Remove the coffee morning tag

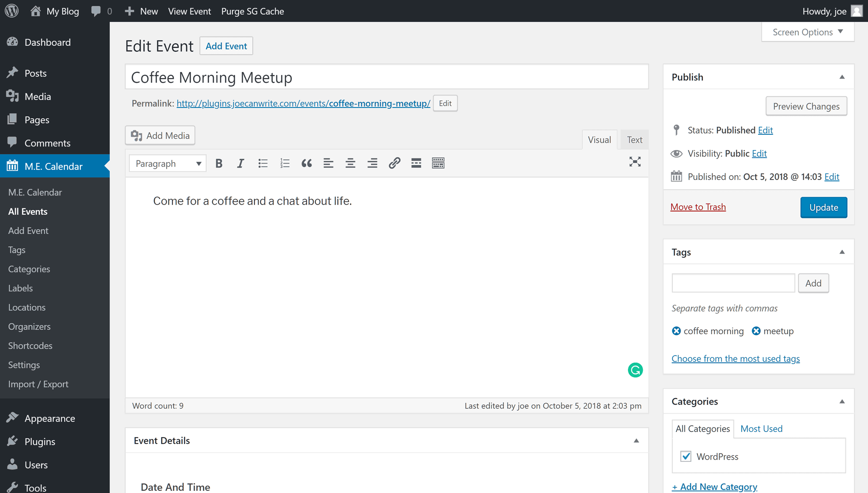click(676, 331)
